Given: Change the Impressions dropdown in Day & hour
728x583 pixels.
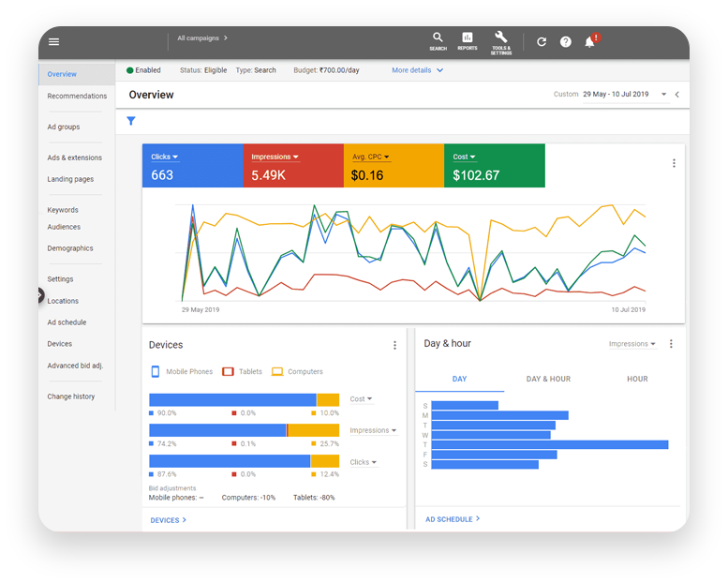Looking at the screenshot, I should (632, 344).
